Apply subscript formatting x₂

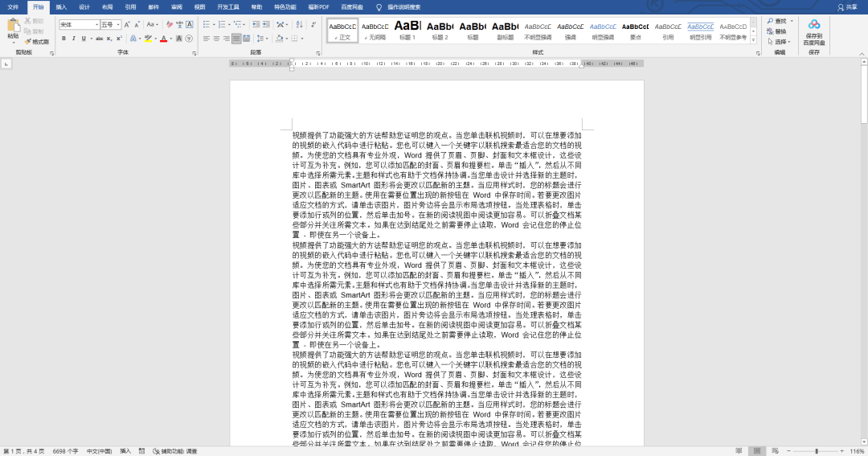click(109, 39)
